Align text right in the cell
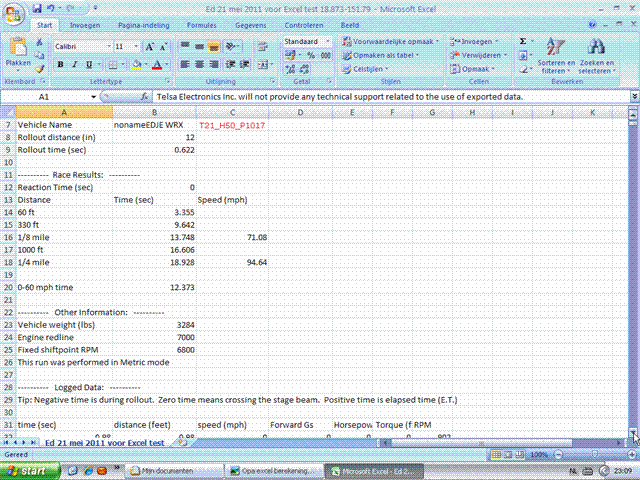Image resolution: width=640 pixels, height=480 pixels. [213, 64]
